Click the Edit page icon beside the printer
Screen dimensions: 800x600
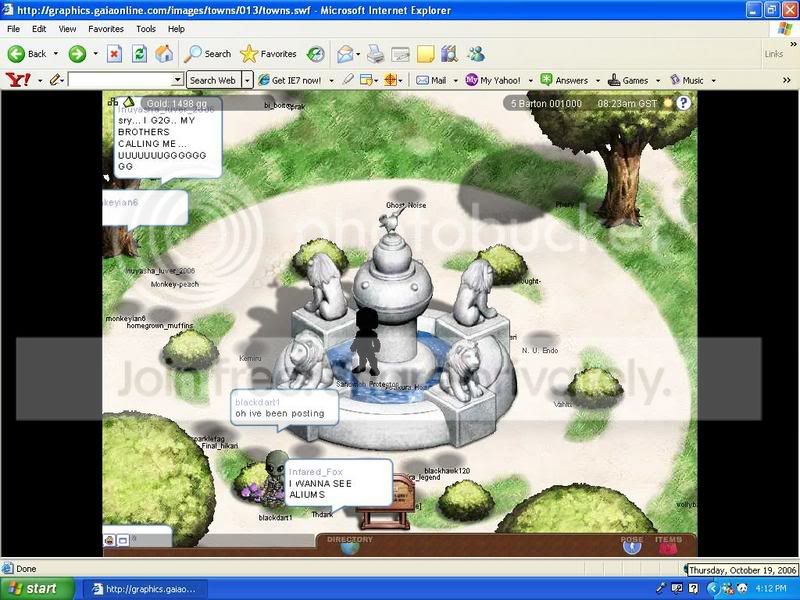pyautogui.click(x=401, y=54)
